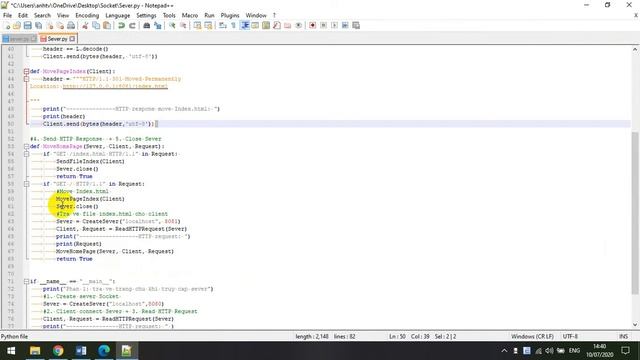
Task: Open the File menu
Action: (7, 15)
